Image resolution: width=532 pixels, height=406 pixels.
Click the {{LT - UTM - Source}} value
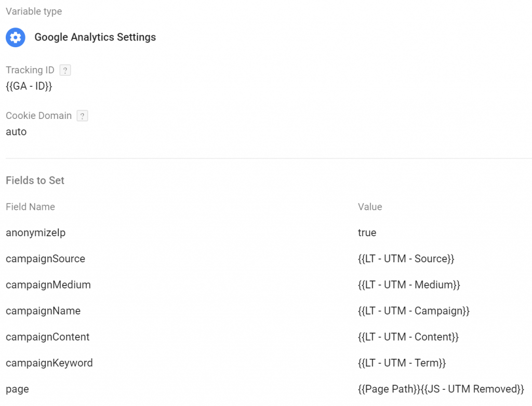(406, 259)
